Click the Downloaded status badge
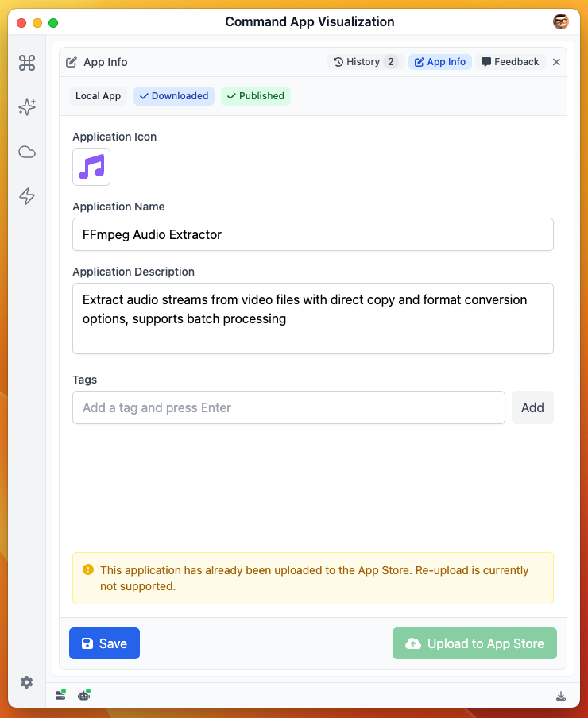This screenshot has height=718, width=588. pyautogui.click(x=174, y=95)
